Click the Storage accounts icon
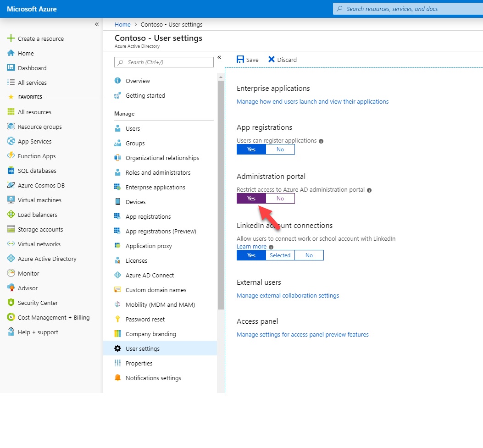Viewport: 483px width, 448px height. point(11,229)
